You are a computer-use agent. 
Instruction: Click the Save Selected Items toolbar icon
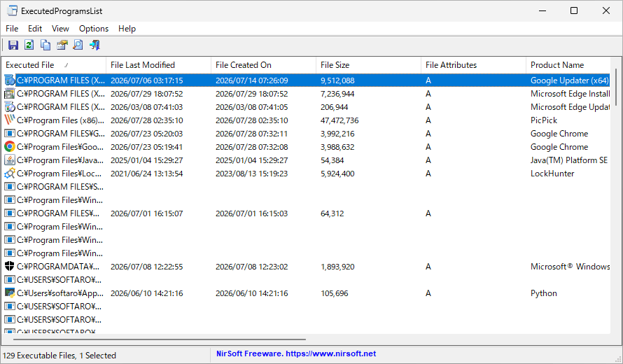(x=13, y=45)
